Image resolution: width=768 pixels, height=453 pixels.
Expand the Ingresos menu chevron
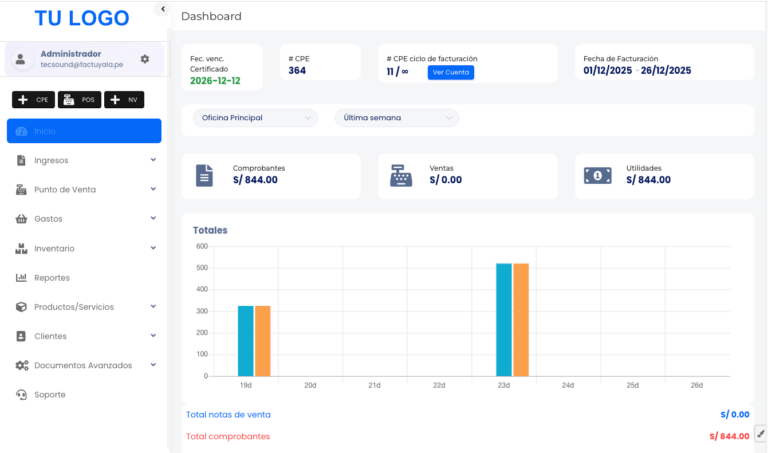153,160
